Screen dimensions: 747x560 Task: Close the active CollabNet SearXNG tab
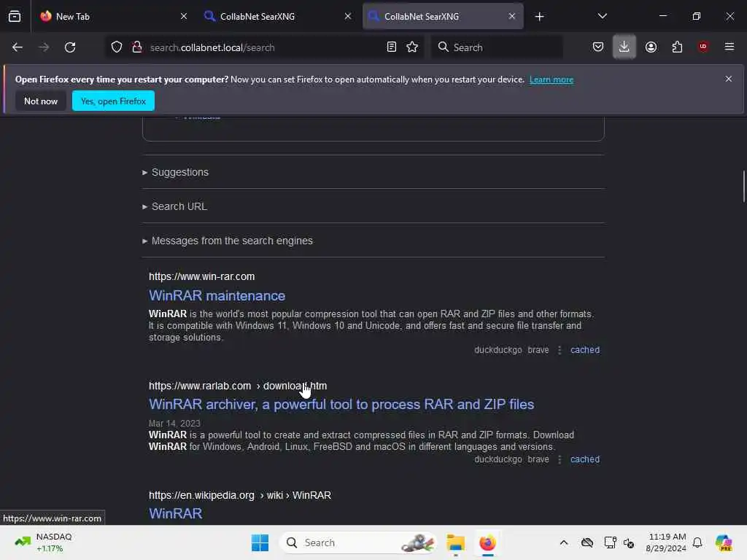pyautogui.click(x=511, y=16)
